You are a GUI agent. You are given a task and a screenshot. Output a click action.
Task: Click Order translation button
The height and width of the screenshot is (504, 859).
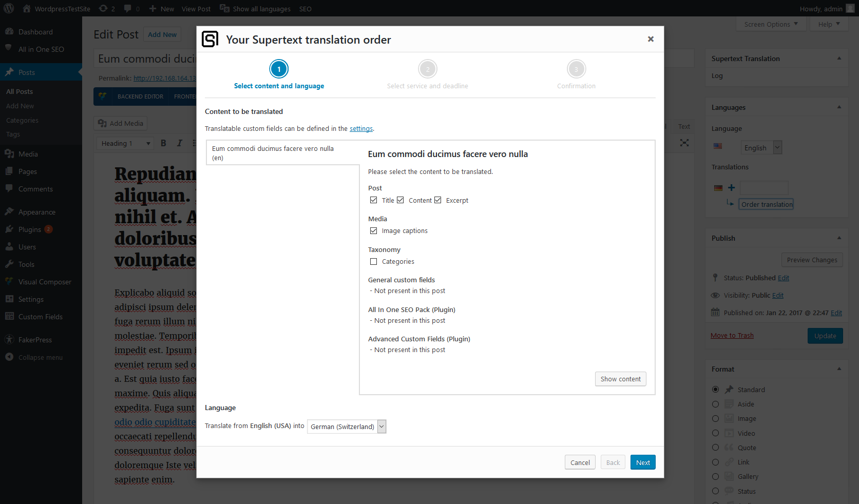tap(767, 204)
